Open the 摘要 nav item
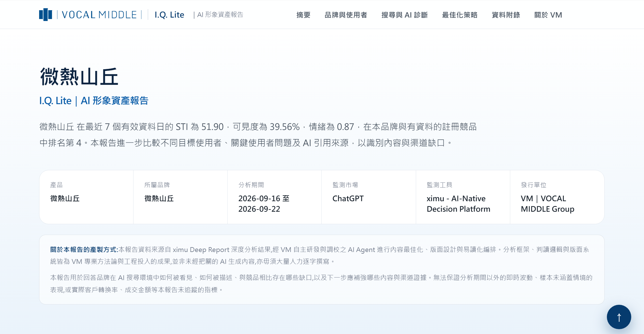Viewport: 644px width, 334px height. tap(303, 15)
